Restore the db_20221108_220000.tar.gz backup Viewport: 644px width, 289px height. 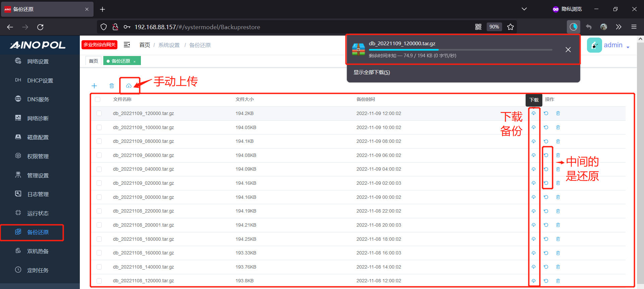[x=546, y=211]
